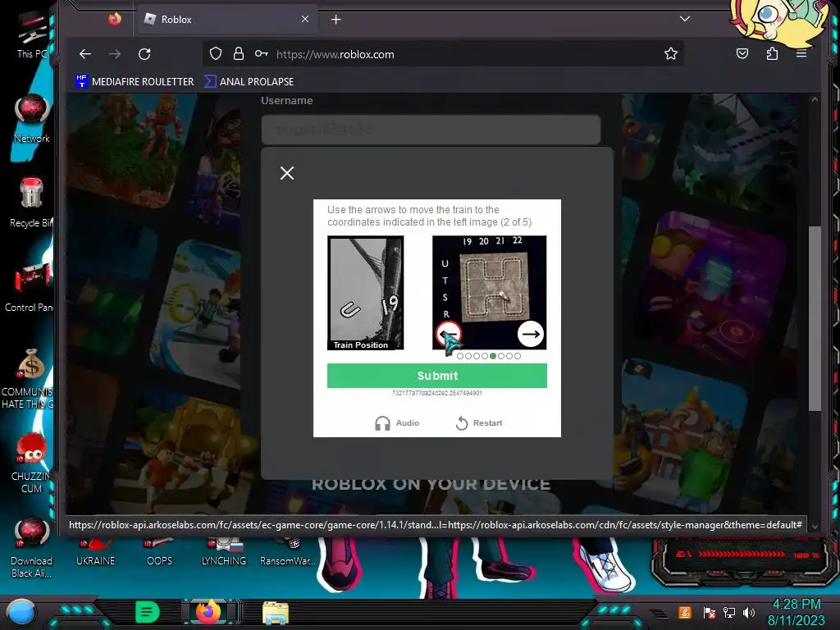Switch to Audio captcha challenge
The height and width of the screenshot is (630, 840).
[x=397, y=423]
